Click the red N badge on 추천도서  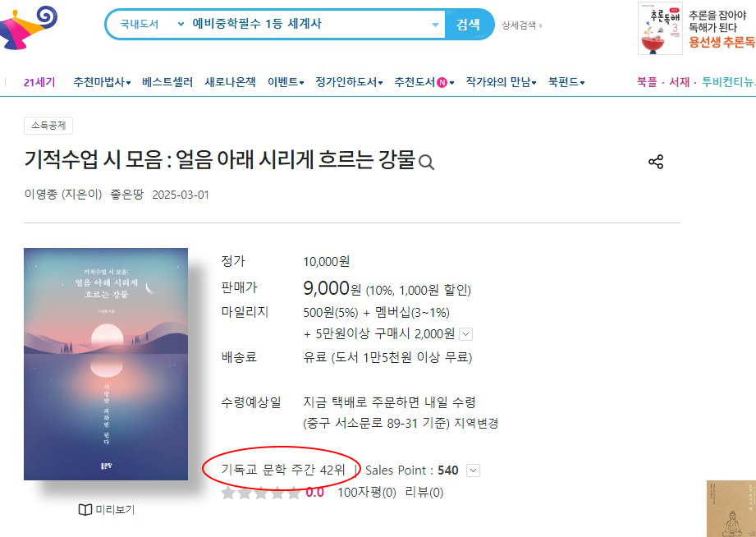point(442,82)
